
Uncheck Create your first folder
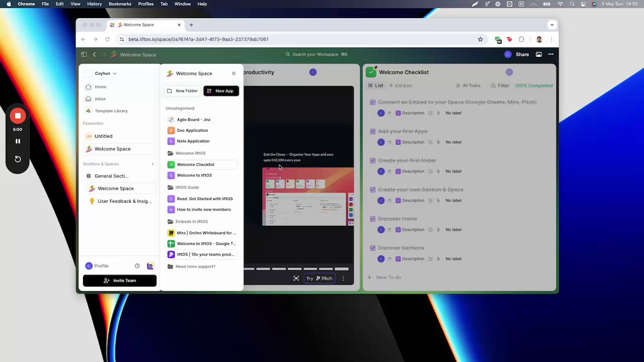373,160
